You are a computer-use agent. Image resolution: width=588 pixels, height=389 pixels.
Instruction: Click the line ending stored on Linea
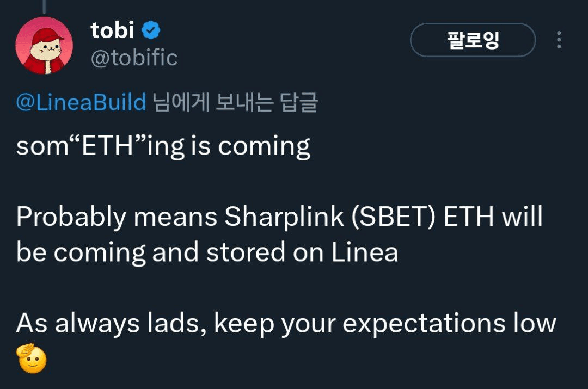point(207,252)
